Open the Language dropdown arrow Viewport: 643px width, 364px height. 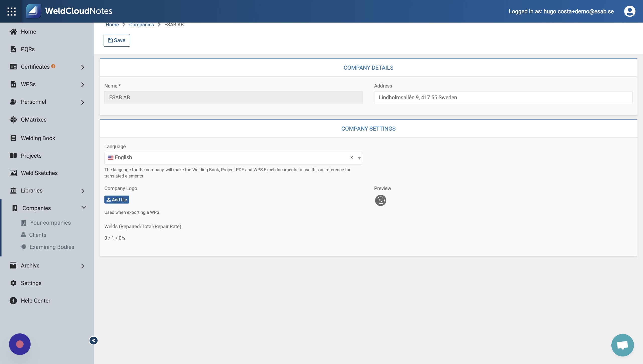tap(359, 158)
